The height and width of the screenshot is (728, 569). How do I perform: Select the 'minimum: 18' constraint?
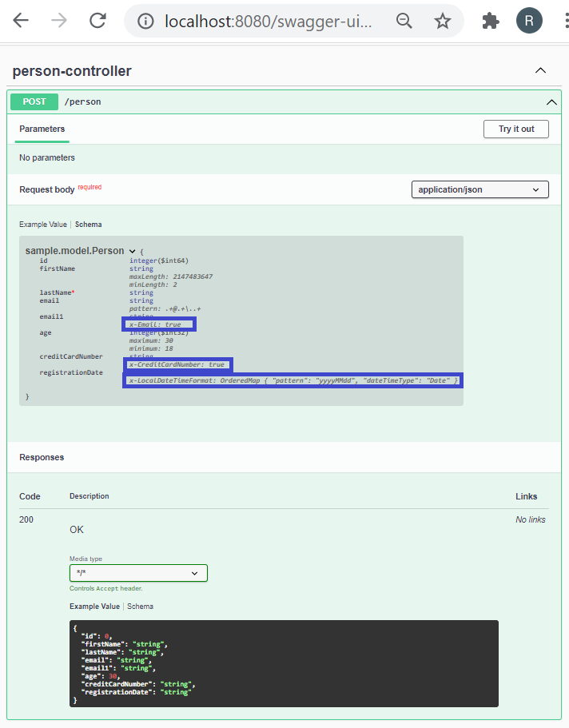point(151,348)
